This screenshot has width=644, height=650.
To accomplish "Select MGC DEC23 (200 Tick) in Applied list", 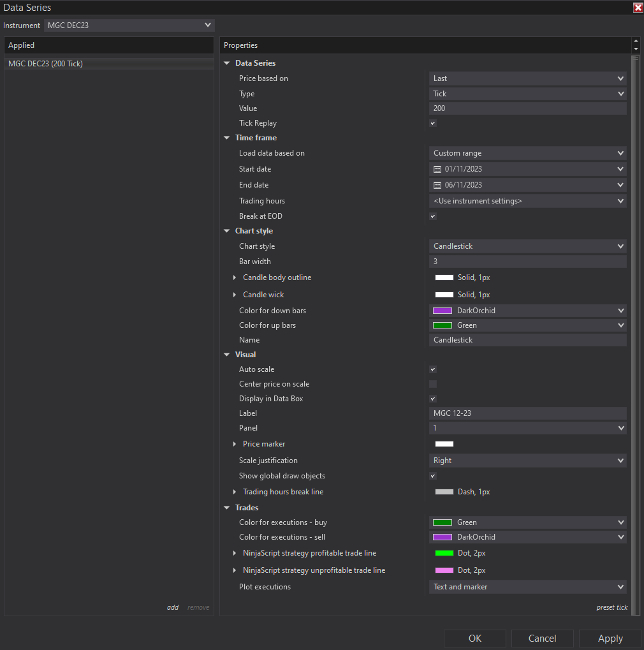I will [x=46, y=64].
